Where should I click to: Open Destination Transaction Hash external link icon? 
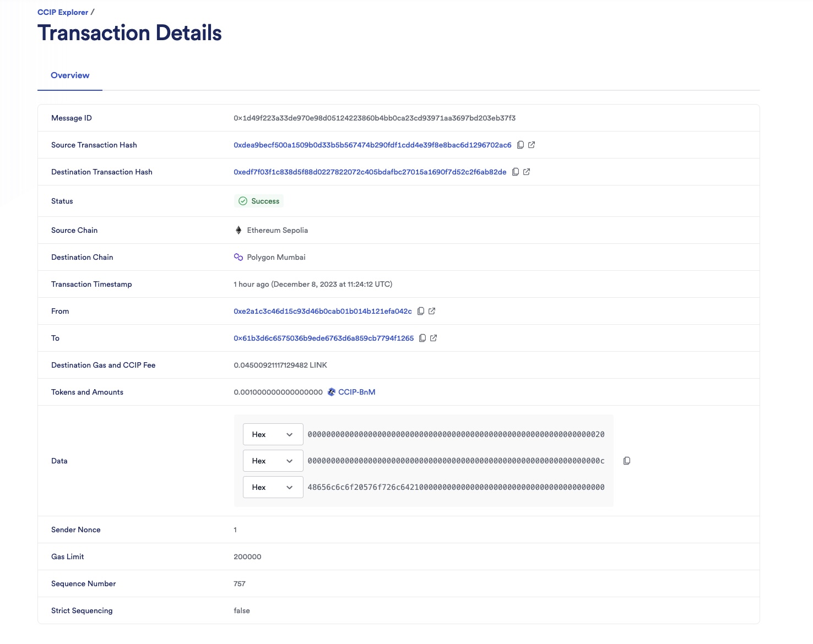527,172
